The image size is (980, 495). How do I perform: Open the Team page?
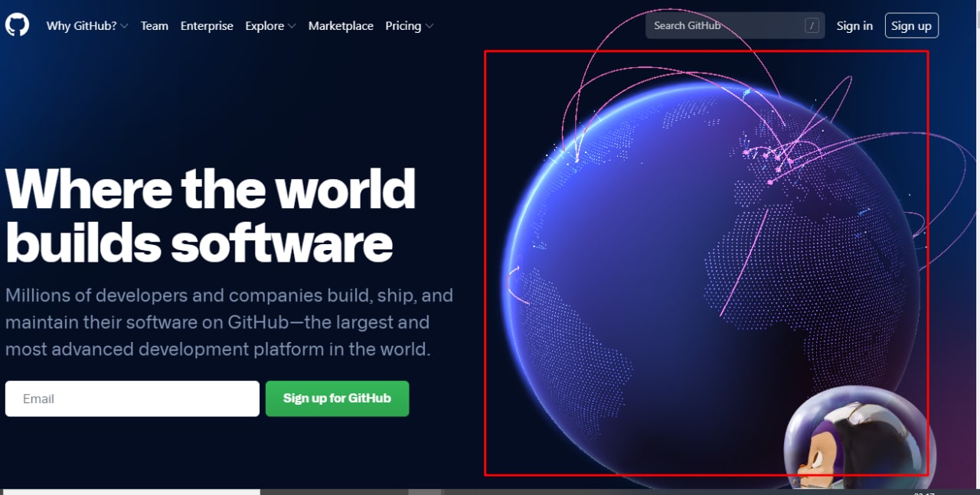(154, 26)
